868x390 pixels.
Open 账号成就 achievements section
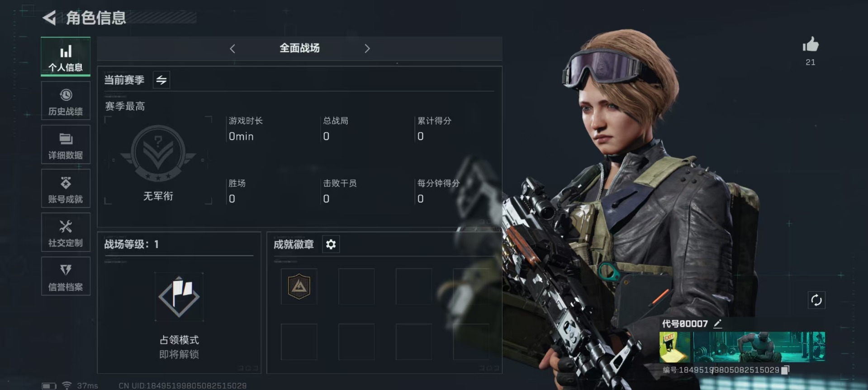[x=66, y=188]
